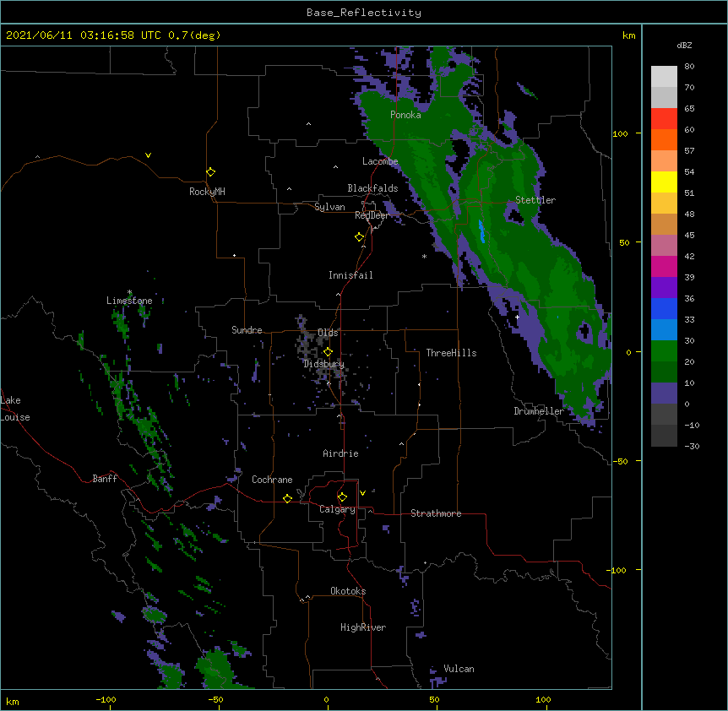Click the Stettler city label
Viewport: 728px width, 711px height.
[x=535, y=200]
